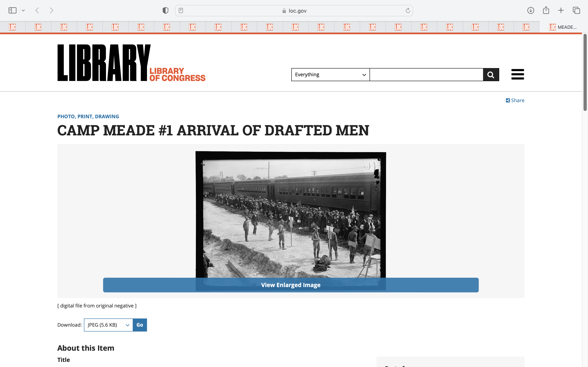Click the Photo, Print, Drawing link

(88, 116)
